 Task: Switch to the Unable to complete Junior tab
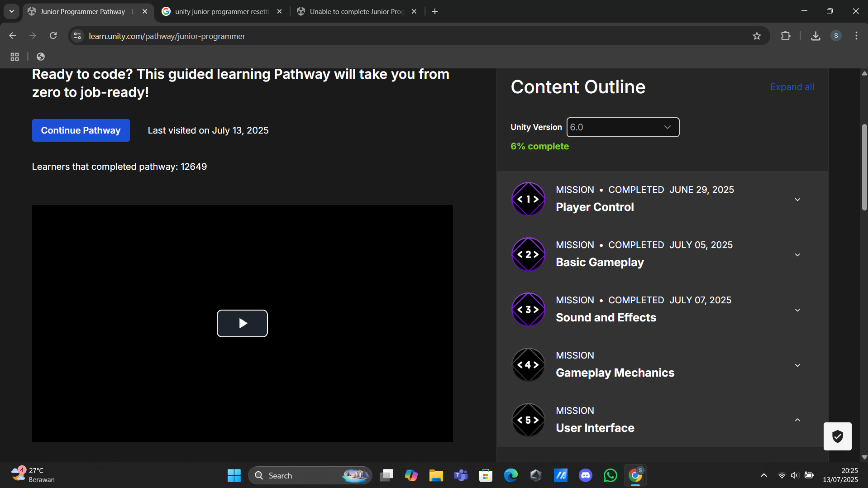pyautogui.click(x=355, y=11)
